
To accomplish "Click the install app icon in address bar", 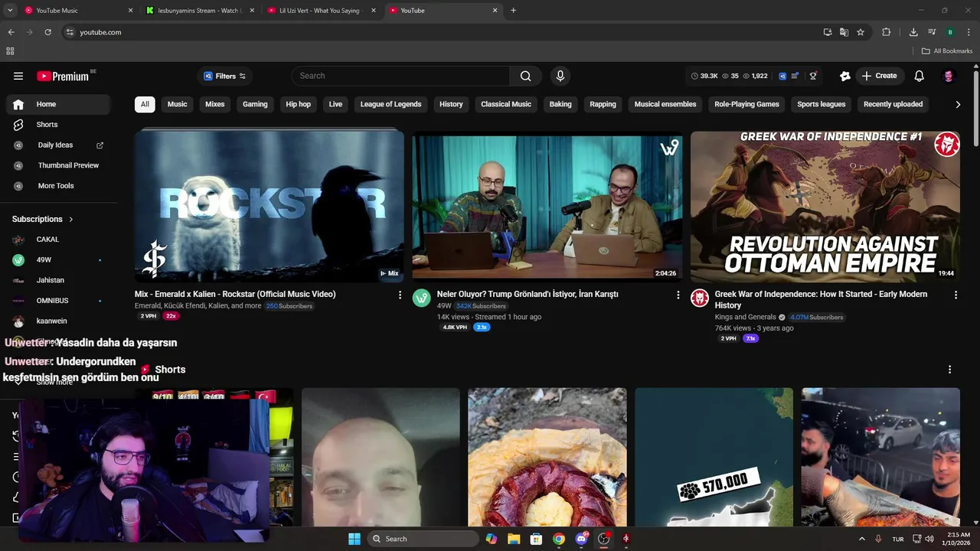I will pyautogui.click(x=828, y=32).
